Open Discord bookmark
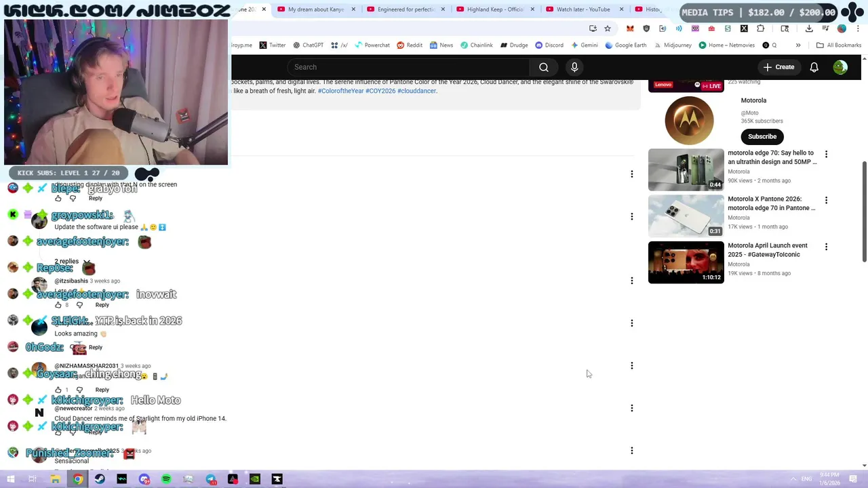Viewport: 868px width, 488px height. 549,45
